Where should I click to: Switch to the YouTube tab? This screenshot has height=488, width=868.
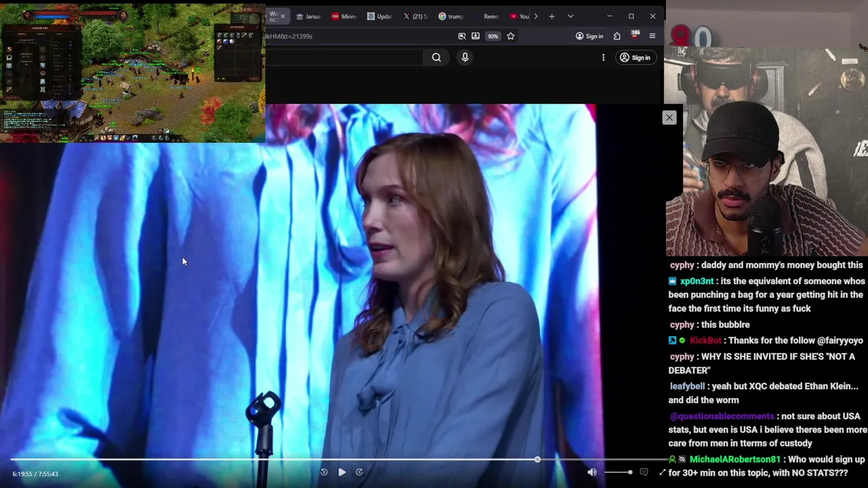point(519,16)
